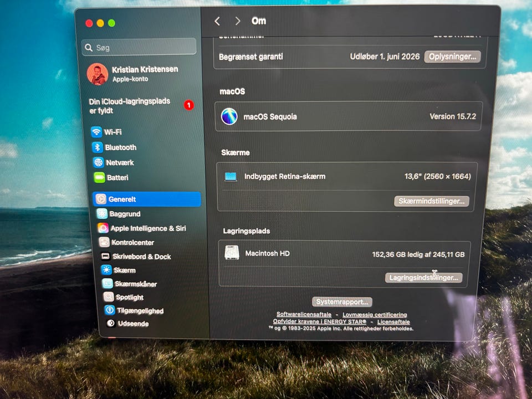Click the Netværk globe icon
532x399 pixels.
pyautogui.click(x=99, y=162)
